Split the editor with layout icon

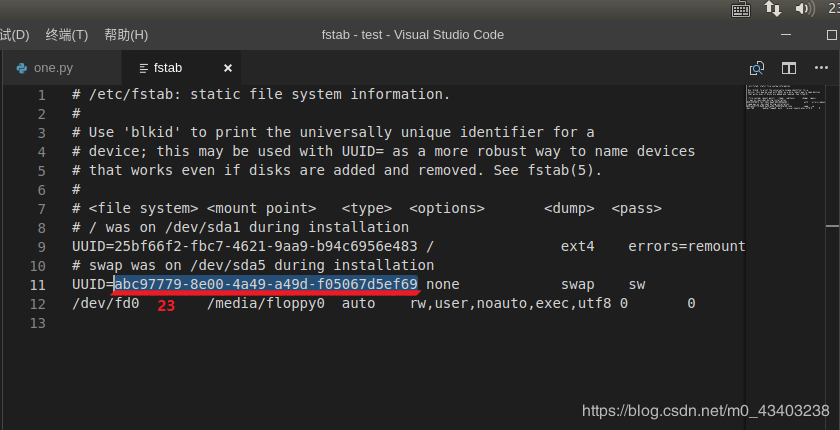pos(789,68)
